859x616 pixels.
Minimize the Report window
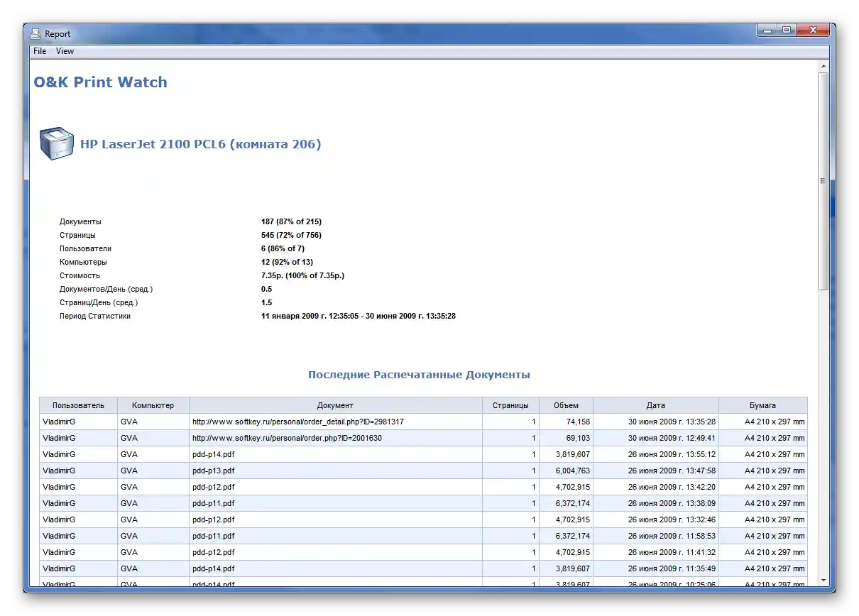coord(767,30)
